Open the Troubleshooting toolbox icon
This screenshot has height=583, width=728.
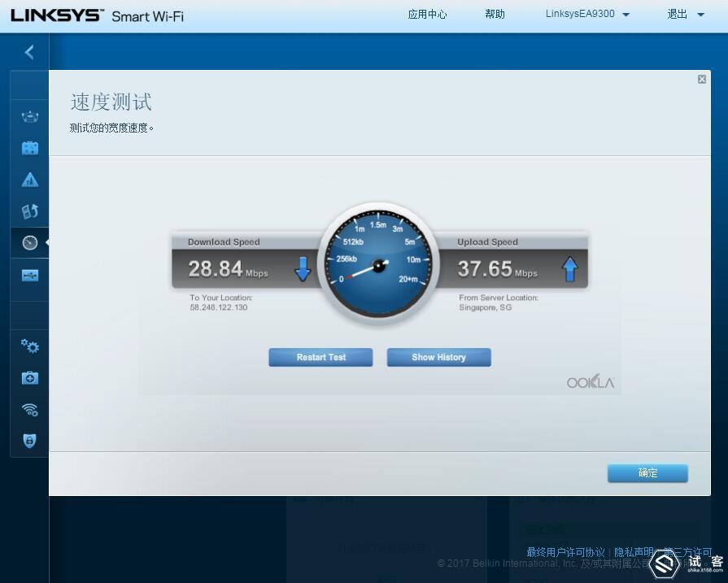click(x=29, y=377)
